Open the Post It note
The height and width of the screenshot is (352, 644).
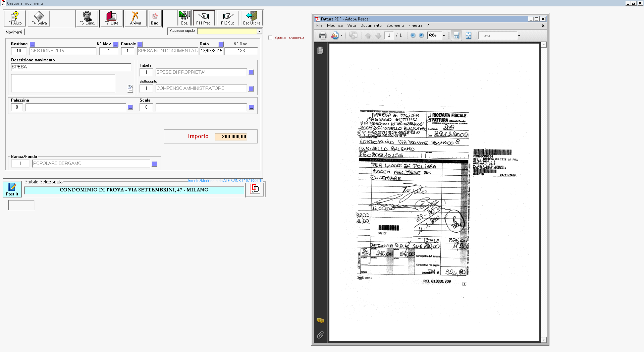(12, 189)
